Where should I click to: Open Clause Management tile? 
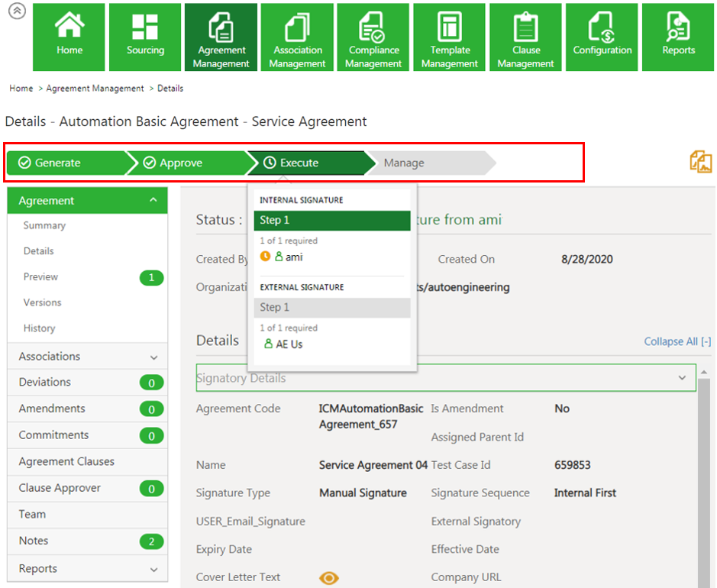525,37
